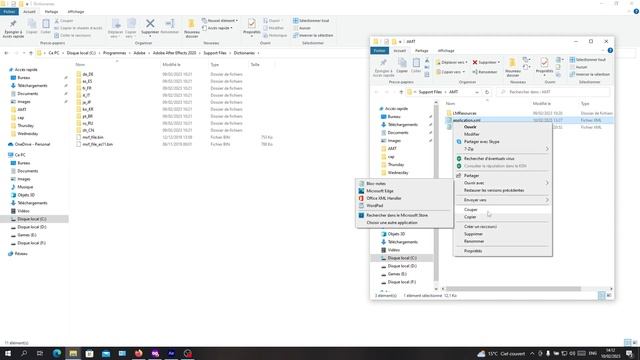This screenshot has width=640, height=360.
Task: Click the search field in AMT window
Action: pos(553,92)
